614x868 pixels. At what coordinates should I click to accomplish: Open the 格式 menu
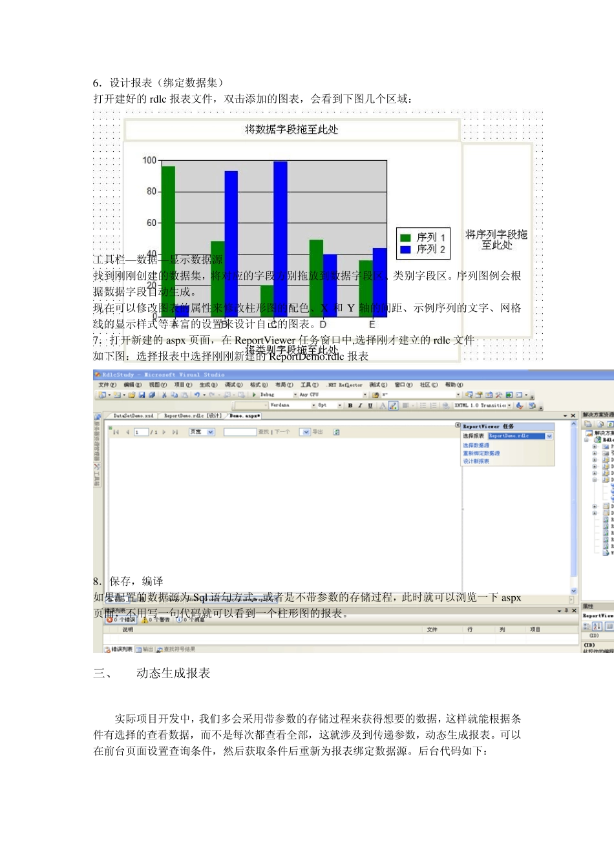[259, 385]
